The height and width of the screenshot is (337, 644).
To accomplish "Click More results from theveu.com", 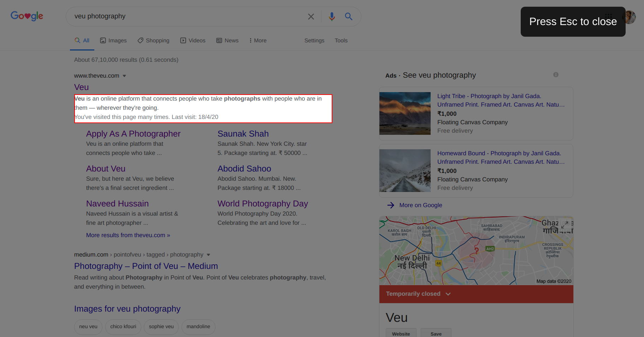I will (x=128, y=235).
